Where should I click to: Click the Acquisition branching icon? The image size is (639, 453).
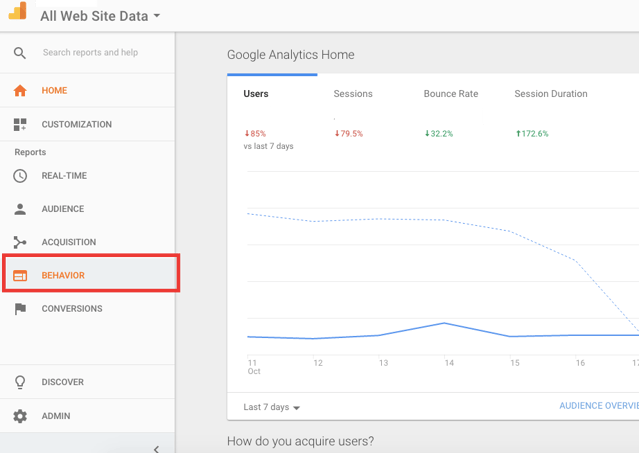point(20,242)
